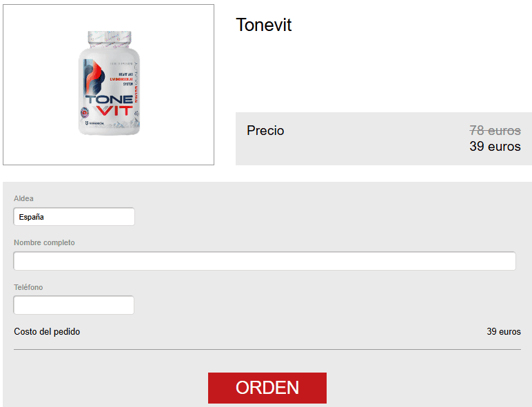The height and width of the screenshot is (407, 532).
Task: Submit the form with ORDEN button
Action: pos(267,388)
